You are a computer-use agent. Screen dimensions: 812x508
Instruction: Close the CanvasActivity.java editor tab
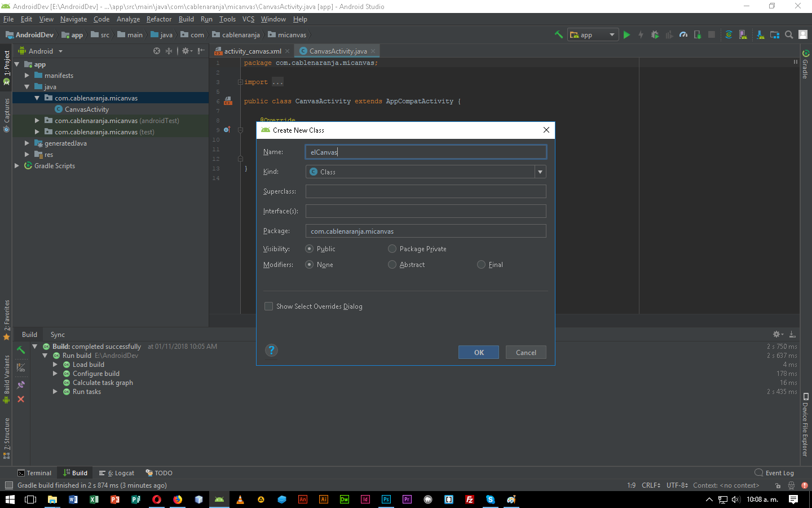pos(373,51)
